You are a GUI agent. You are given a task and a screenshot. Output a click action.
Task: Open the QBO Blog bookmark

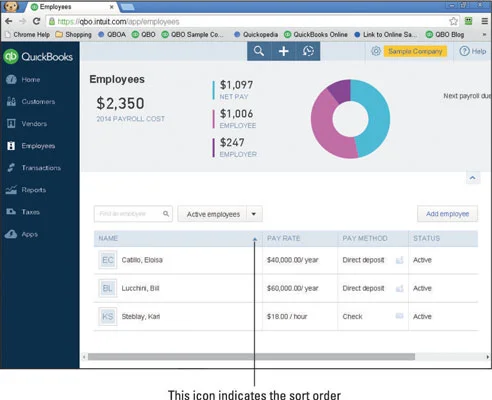pos(445,34)
